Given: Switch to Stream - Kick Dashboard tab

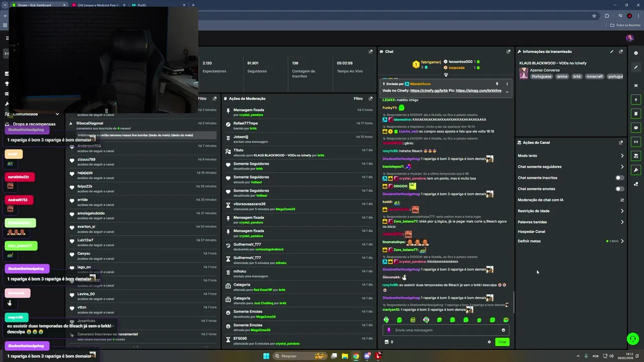Looking at the screenshot, I should tap(38, 5).
